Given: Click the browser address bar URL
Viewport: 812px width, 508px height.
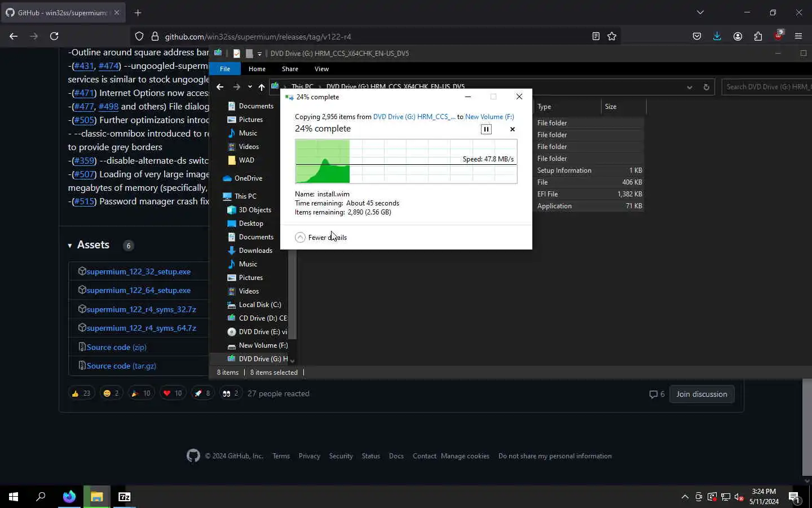Looking at the screenshot, I should pyautogui.click(x=258, y=37).
